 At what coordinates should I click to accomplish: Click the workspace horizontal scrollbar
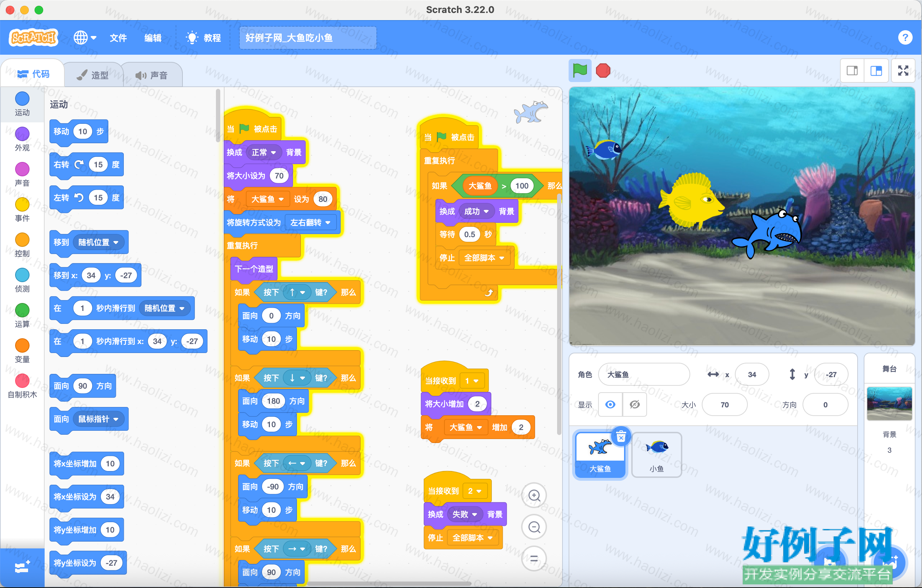(x=389, y=584)
